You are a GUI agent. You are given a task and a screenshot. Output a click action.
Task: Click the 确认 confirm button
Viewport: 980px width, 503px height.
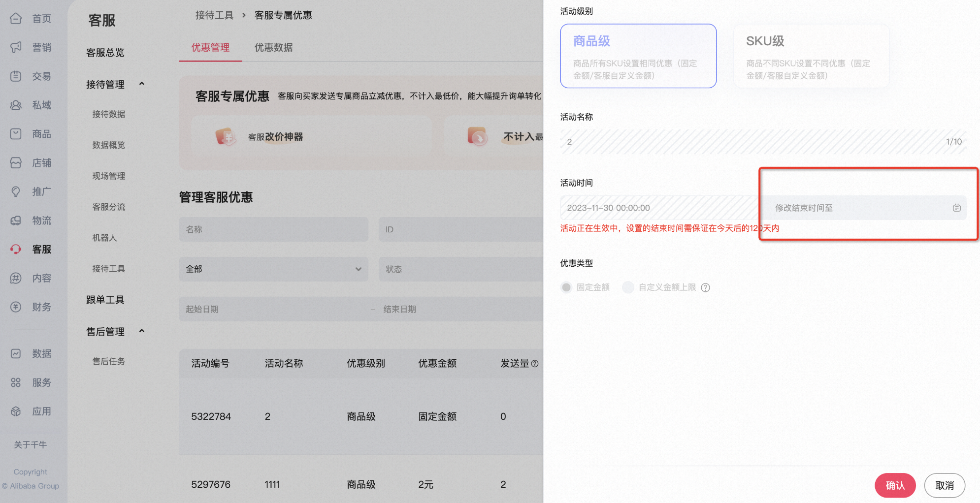[895, 486]
